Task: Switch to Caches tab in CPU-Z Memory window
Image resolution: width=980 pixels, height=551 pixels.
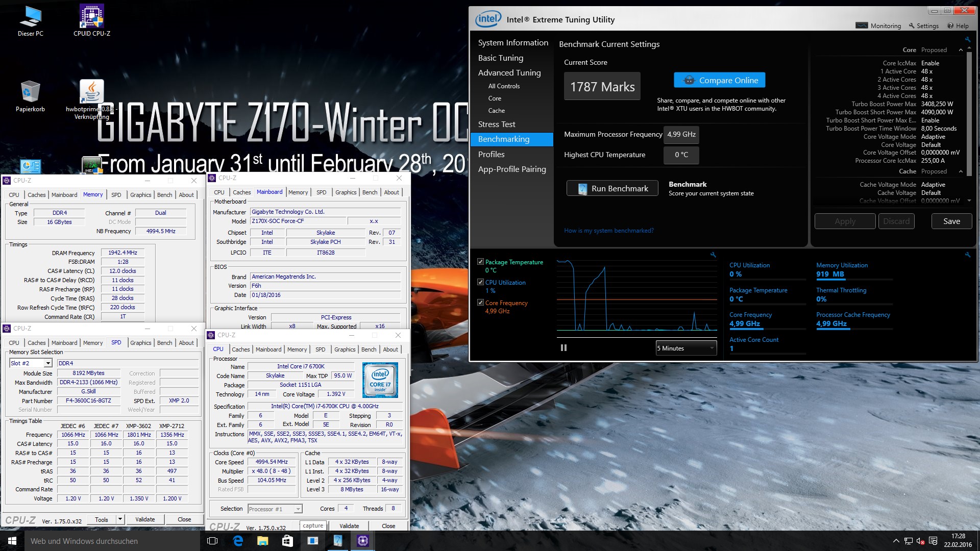Action: pos(36,195)
